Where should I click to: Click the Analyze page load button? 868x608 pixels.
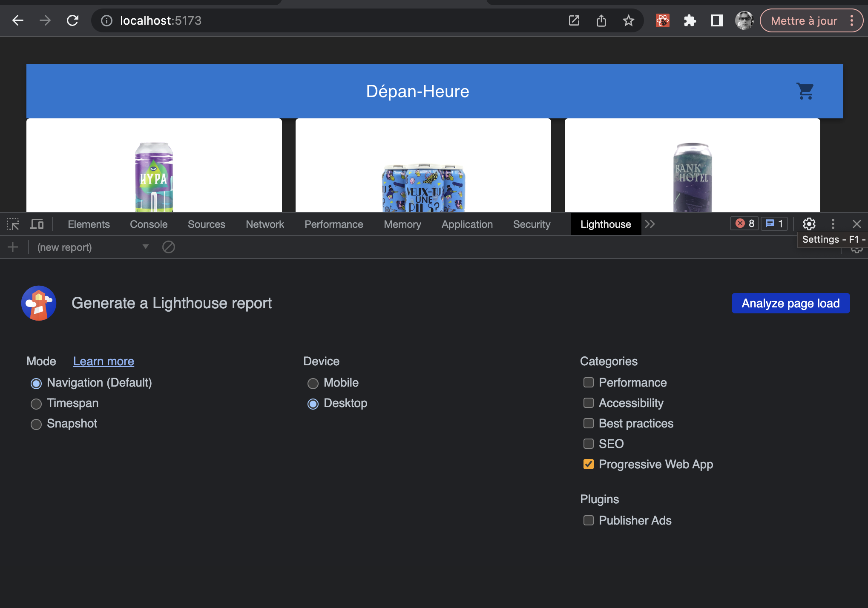(790, 303)
